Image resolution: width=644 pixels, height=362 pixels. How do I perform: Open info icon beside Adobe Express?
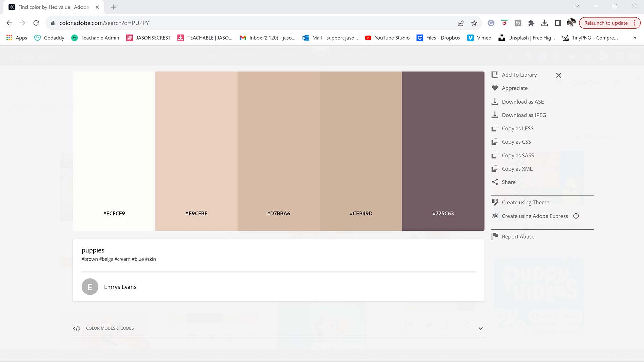coord(576,216)
